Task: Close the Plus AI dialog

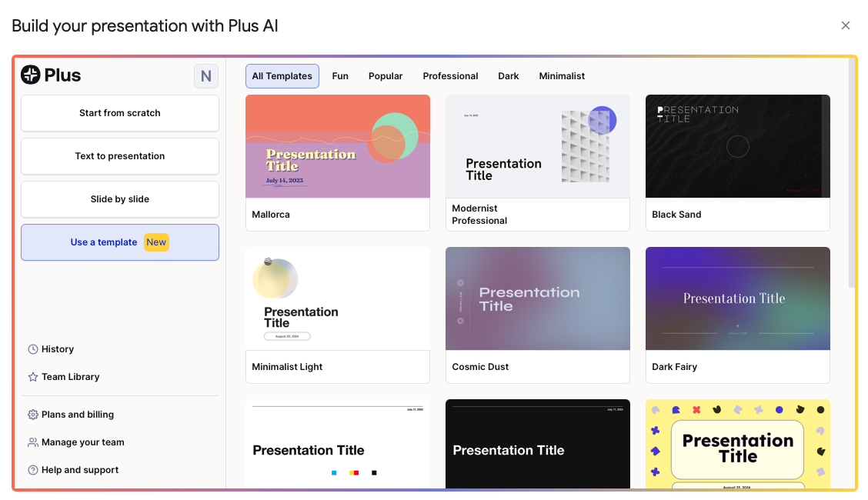Action: (x=846, y=25)
